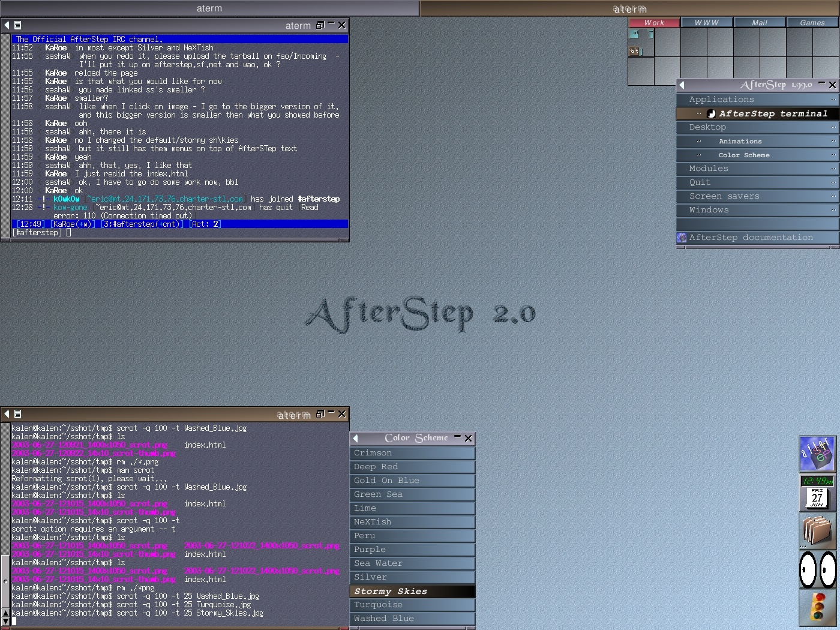Click the book icon on the IRC aterm titlebar
This screenshot has height=630, width=840.
tap(17, 25)
